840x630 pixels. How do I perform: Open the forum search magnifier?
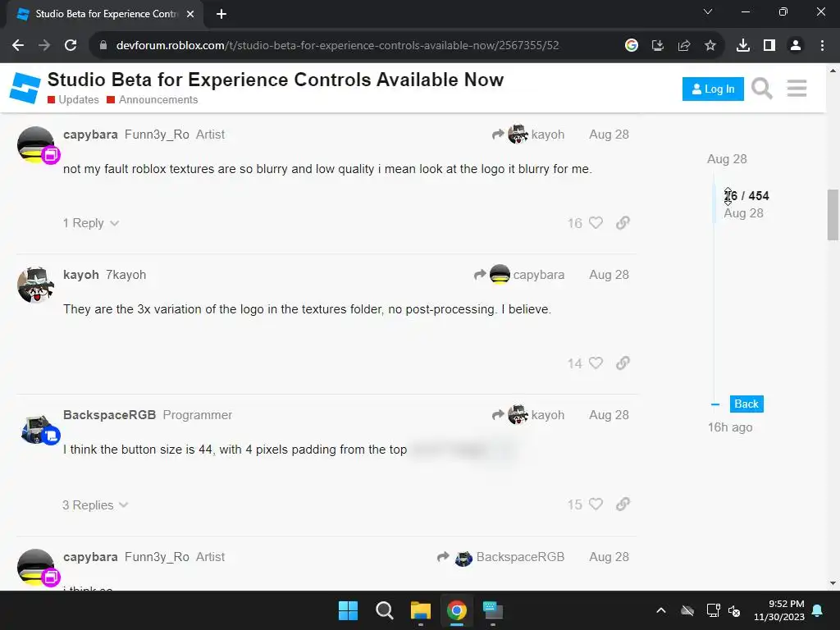coord(761,89)
